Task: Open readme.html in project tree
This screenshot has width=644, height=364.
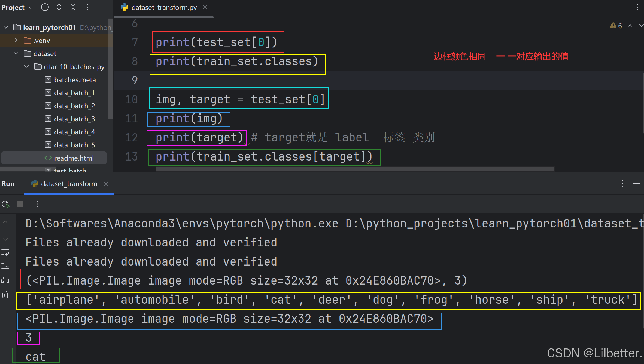Action: point(74,158)
